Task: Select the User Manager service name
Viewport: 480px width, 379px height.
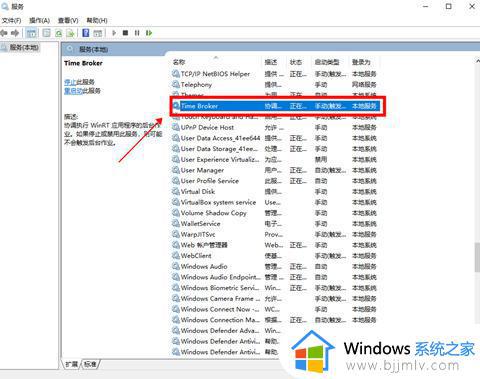Action: pyautogui.click(x=202, y=170)
